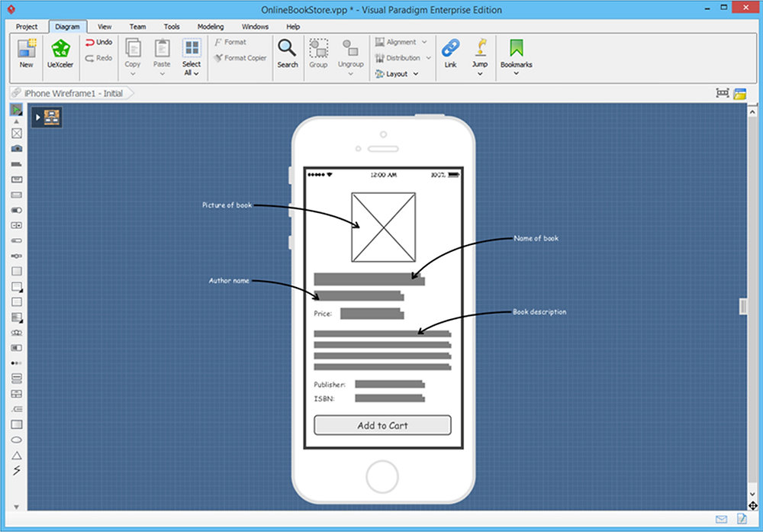Click the green Bookmarks icon
763x532 pixels.
517,48
